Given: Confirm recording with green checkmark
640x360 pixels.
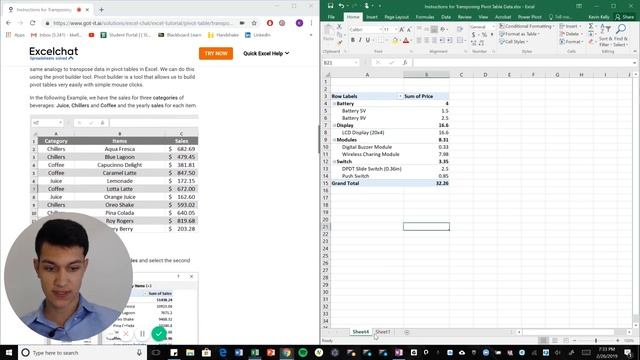Looking at the screenshot, I should 159,334.
